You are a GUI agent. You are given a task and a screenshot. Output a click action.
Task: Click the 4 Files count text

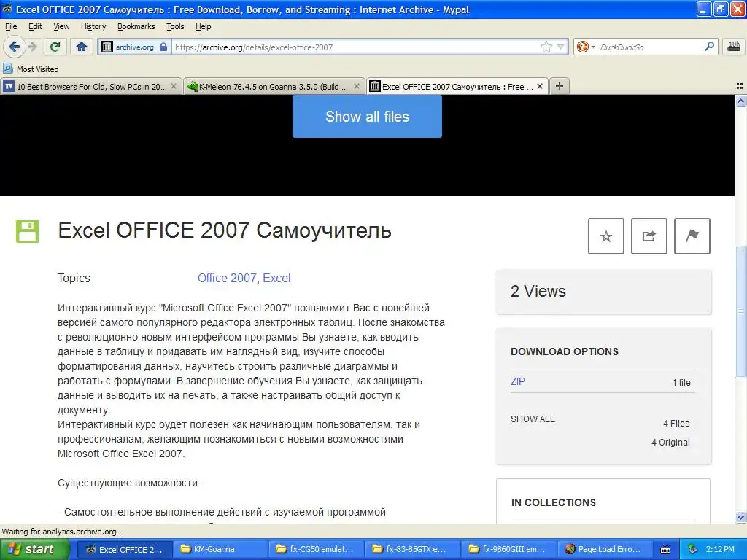click(x=676, y=424)
